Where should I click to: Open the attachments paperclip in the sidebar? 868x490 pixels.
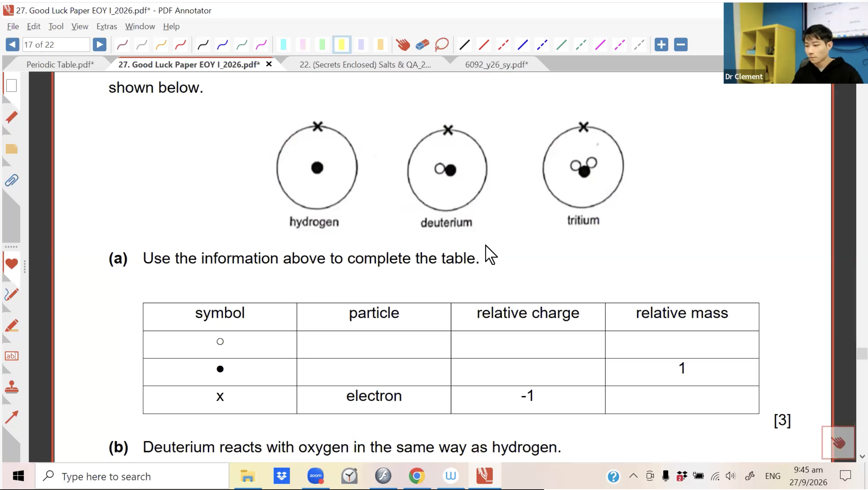click(11, 180)
